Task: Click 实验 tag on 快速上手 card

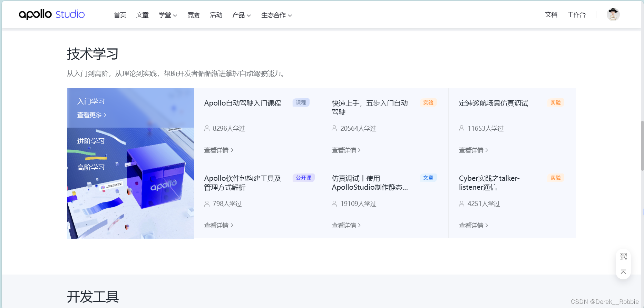Action: pyautogui.click(x=428, y=102)
